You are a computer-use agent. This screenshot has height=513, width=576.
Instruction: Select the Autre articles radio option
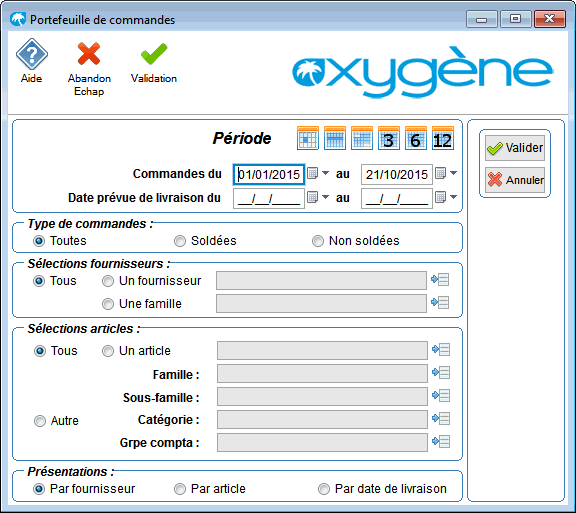tap(40, 421)
